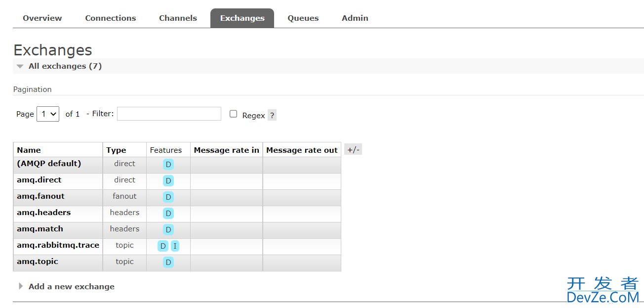Open the amq.fanout exchange
Screen dimensions: 644x308
[x=40, y=196]
